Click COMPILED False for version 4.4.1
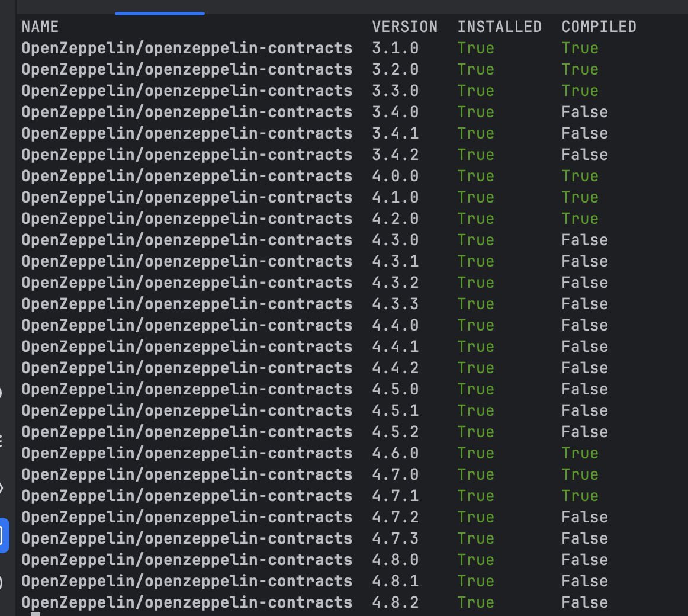The image size is (688, 616). (x=584, y=346)
